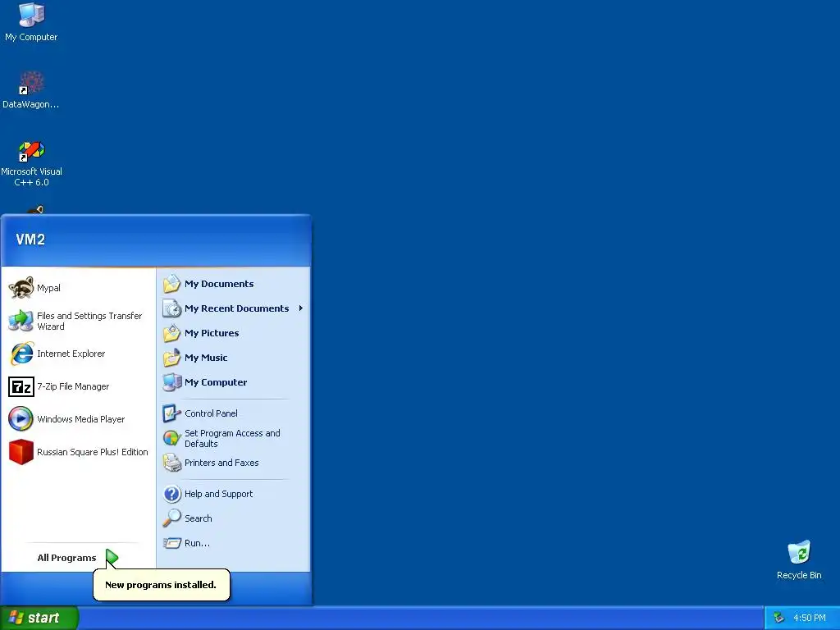Click the Run dialog icon
840x630 pixels.
tap(172, 543)
